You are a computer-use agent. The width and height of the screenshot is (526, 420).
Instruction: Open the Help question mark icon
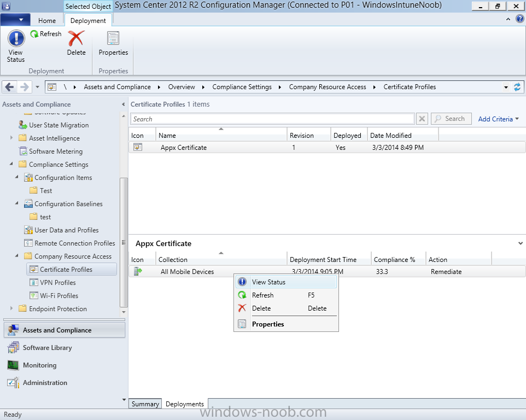pos(519,19)
